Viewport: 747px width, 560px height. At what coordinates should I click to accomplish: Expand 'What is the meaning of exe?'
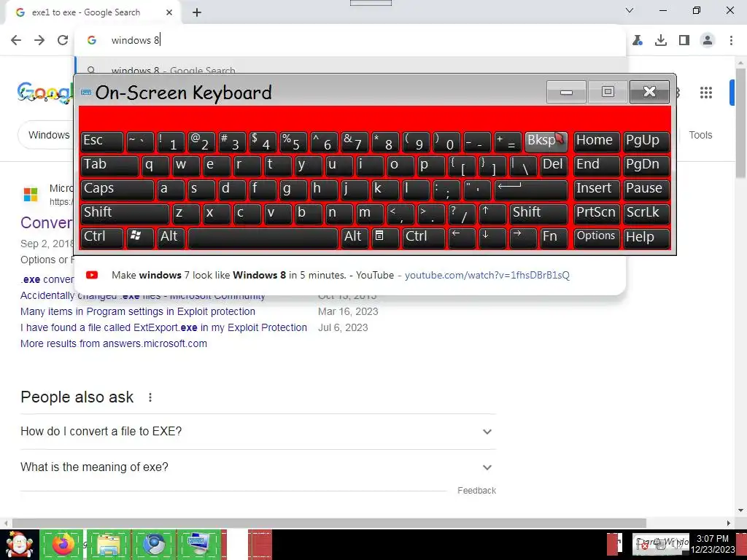[258, 467]
